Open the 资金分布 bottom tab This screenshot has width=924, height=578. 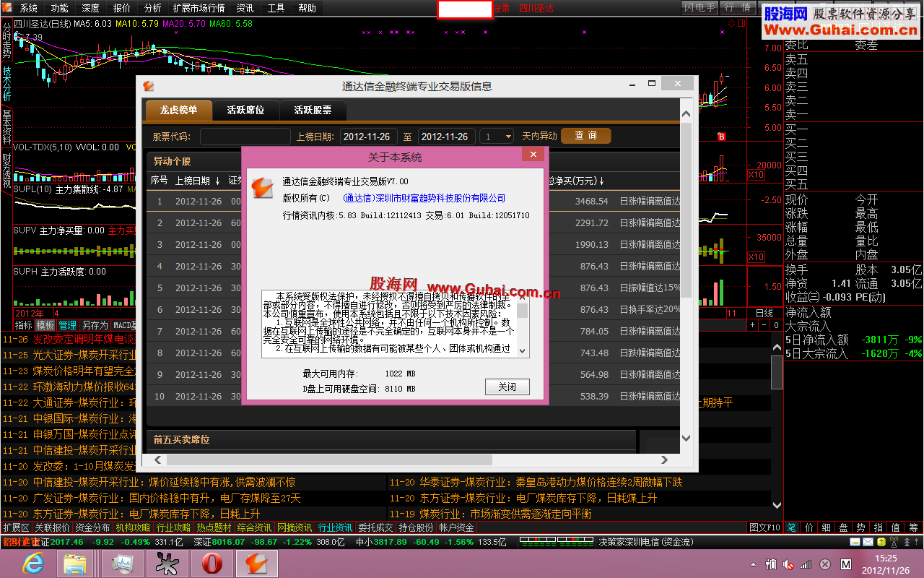click(92, 527)
